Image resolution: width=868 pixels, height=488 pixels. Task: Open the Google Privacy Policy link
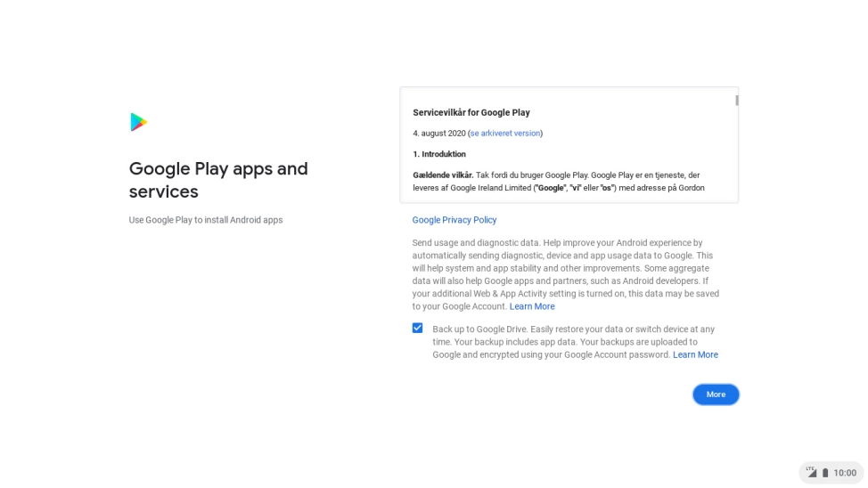[454, 220]
